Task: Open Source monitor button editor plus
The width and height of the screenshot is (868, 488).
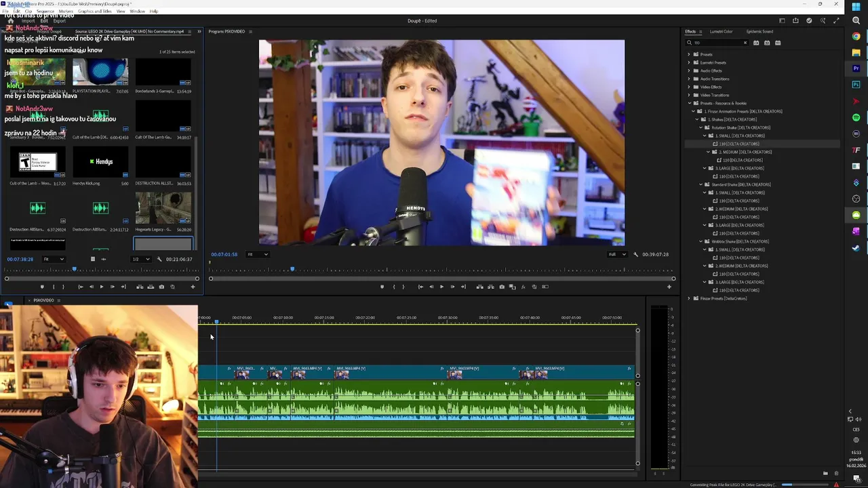Action: [193, 287]
